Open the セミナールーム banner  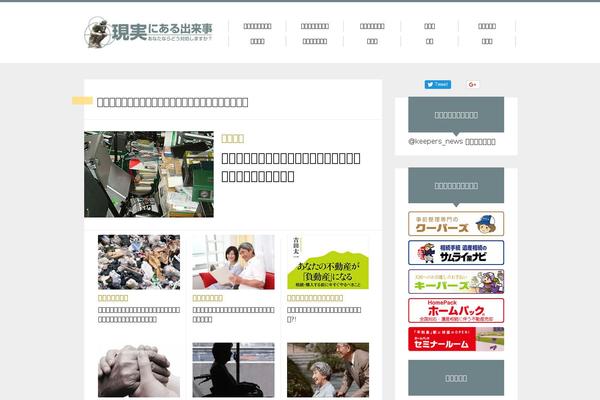[456, 339]
